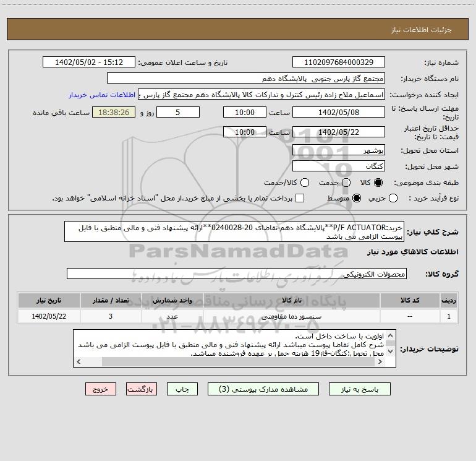The image size is (476, 461).
Task: Click the ردیف column header
Action: [x=449, y=300]
